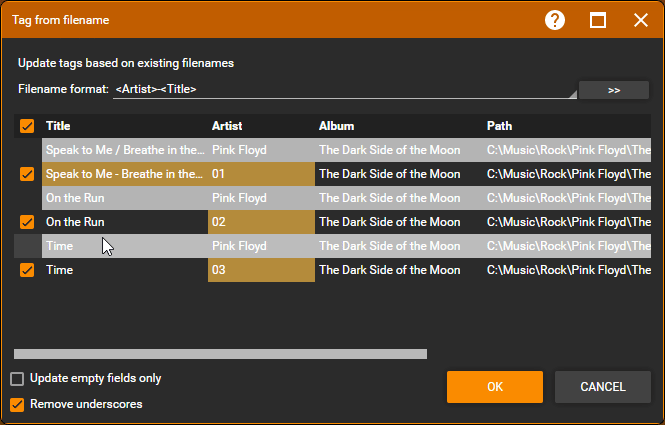Uncheck the On the Run row checkbox

pos(27,222)
